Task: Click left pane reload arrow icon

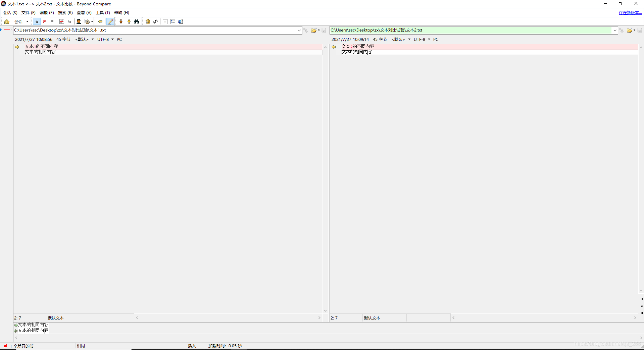Action: 306,31
